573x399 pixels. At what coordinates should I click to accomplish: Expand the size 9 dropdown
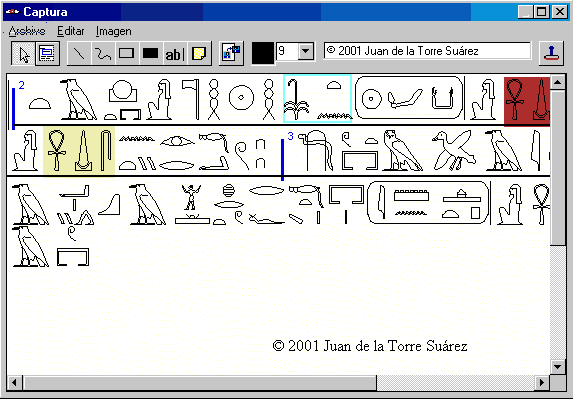tap(306, 52)
